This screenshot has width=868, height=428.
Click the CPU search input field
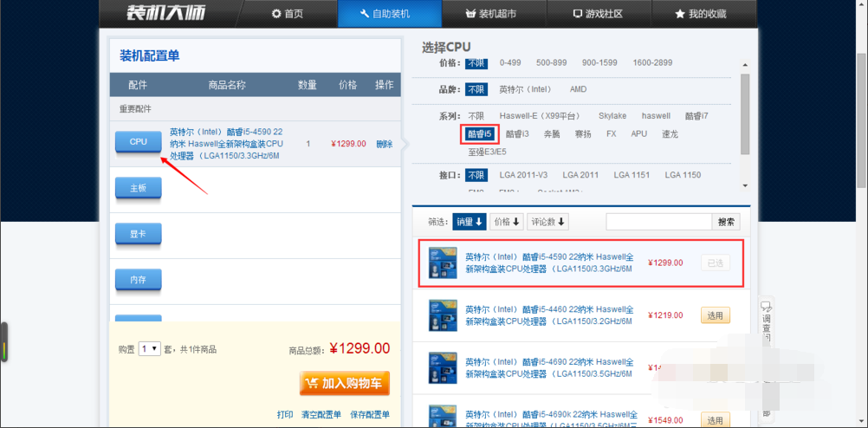tap(658, 222)
